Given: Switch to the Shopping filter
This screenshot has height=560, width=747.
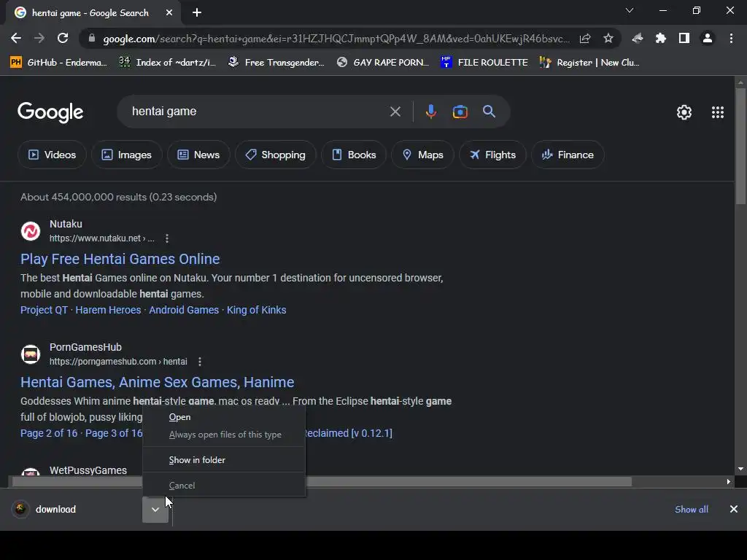Looking at the screenshot, I should point(275,155).
